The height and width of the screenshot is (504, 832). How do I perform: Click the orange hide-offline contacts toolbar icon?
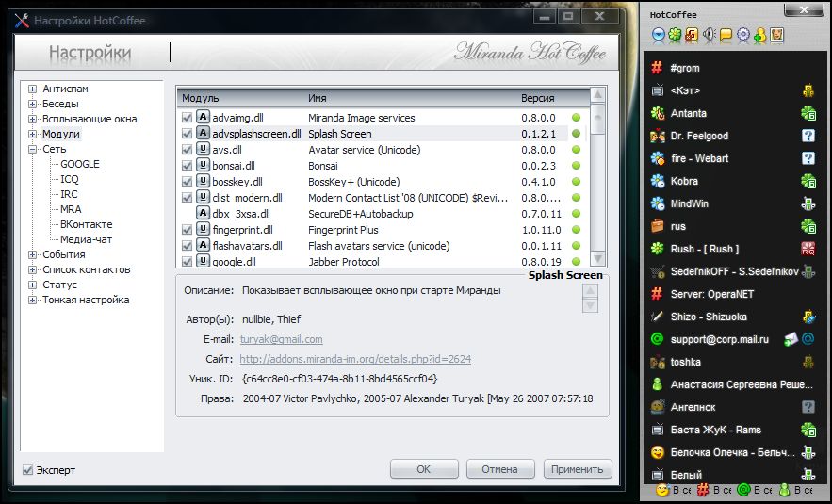(692, 35)
